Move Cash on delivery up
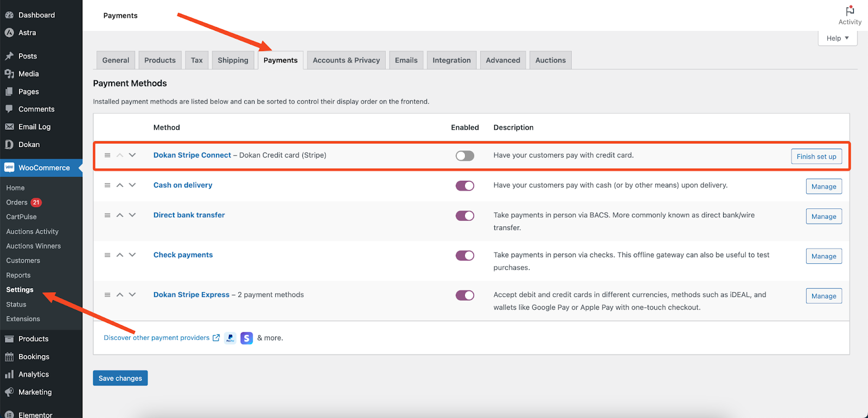 click(120, 185)
